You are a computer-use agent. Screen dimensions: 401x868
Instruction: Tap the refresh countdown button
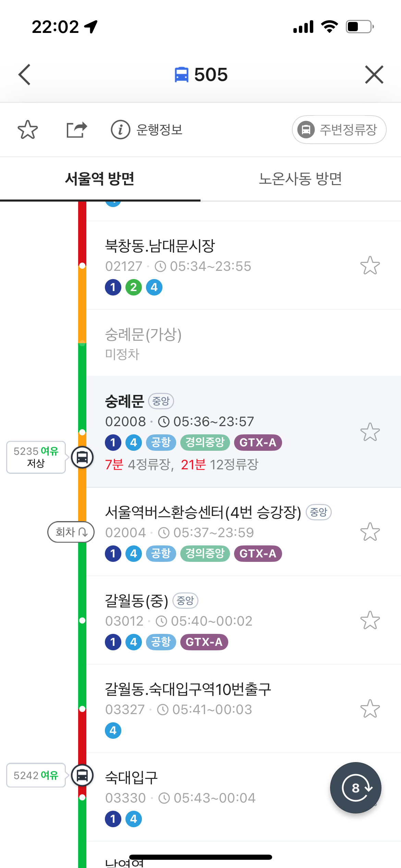tap(356, 788)
